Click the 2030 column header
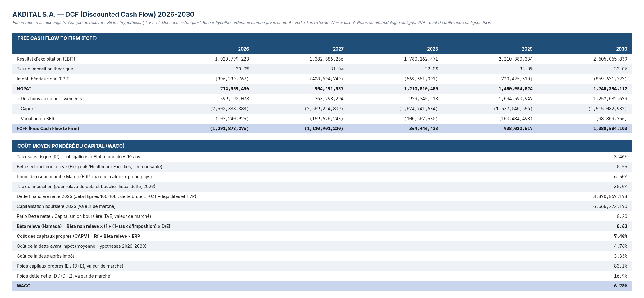This screenshot has width=644, height=298. (x=622, y=49)
